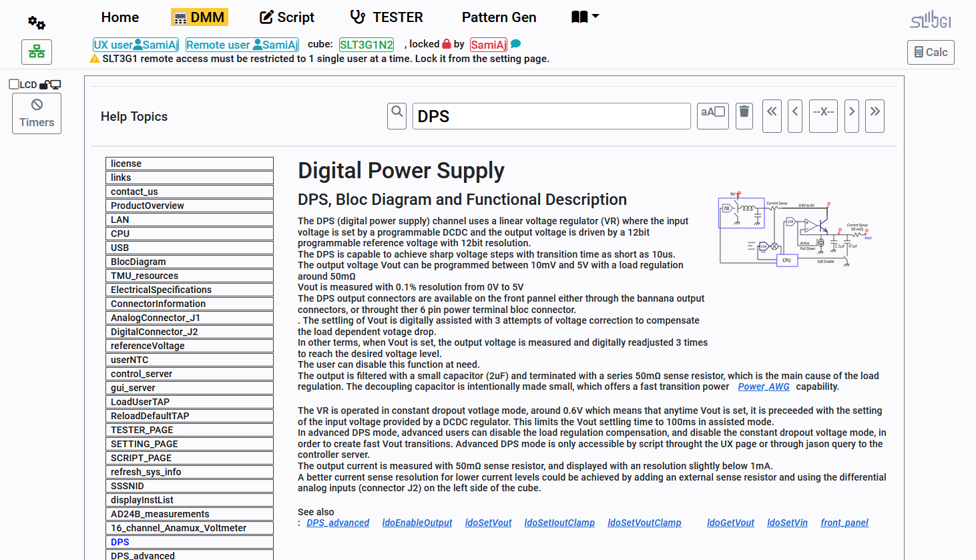976x560 pixels.
Task: Click the DPS search text field
Action: click(x=551, y=116)
